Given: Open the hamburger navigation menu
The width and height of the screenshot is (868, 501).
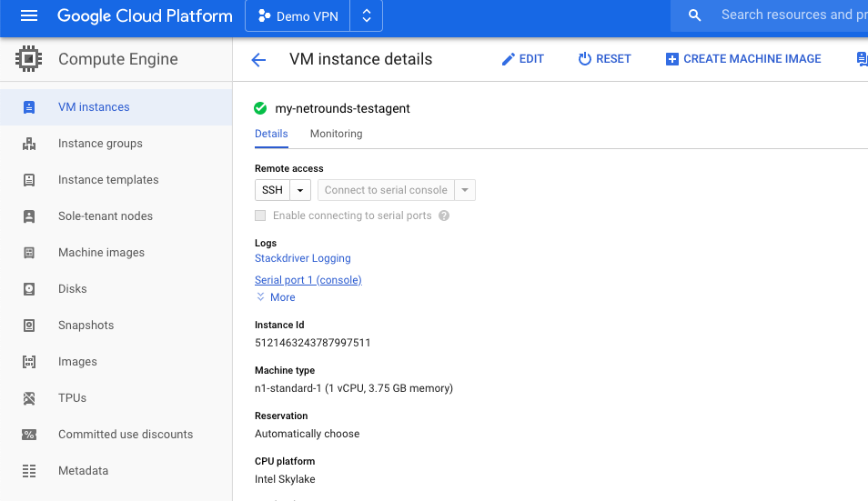Looking at the screenshot, I should (x=29, y=16).
